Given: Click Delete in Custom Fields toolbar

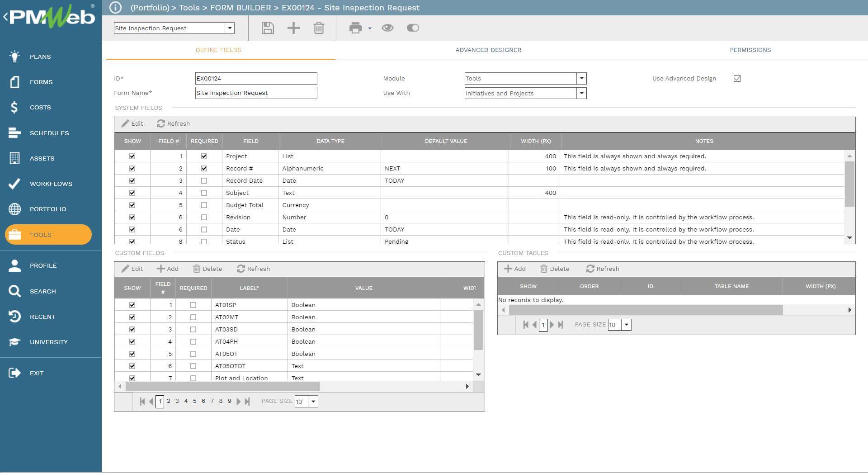Looking at the screenshot, I should click(x=208, y=269).
